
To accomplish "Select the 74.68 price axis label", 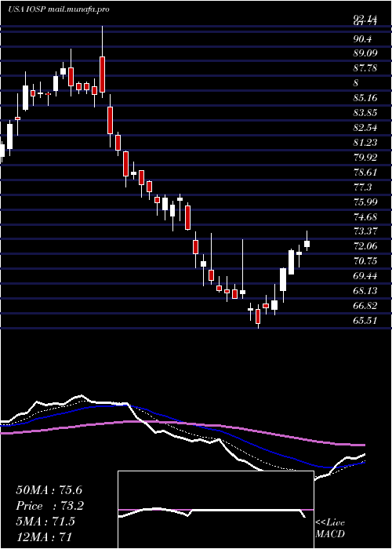I will [366, 216].
